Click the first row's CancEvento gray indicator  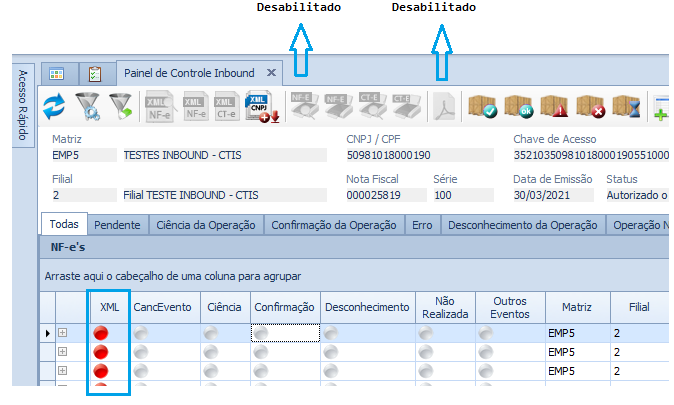coord(141,333)
